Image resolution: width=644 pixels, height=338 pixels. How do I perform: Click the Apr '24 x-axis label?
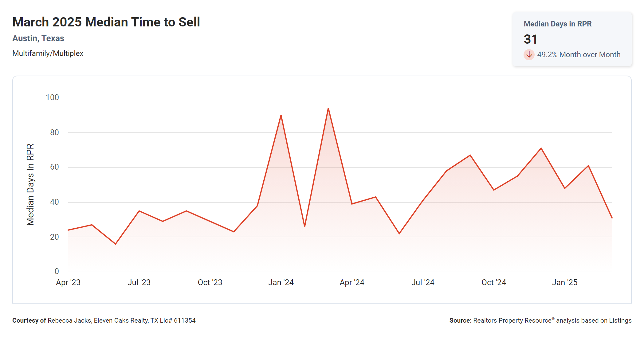click(352, 282)
